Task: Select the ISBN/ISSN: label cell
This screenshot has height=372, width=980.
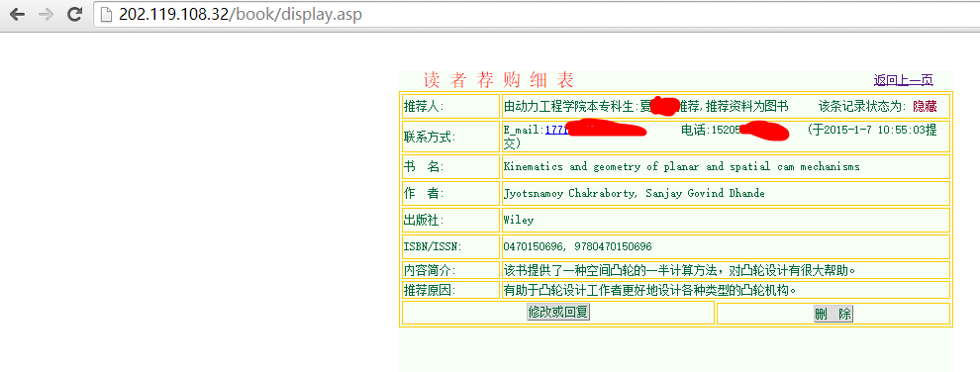Action: coord(450,246)
